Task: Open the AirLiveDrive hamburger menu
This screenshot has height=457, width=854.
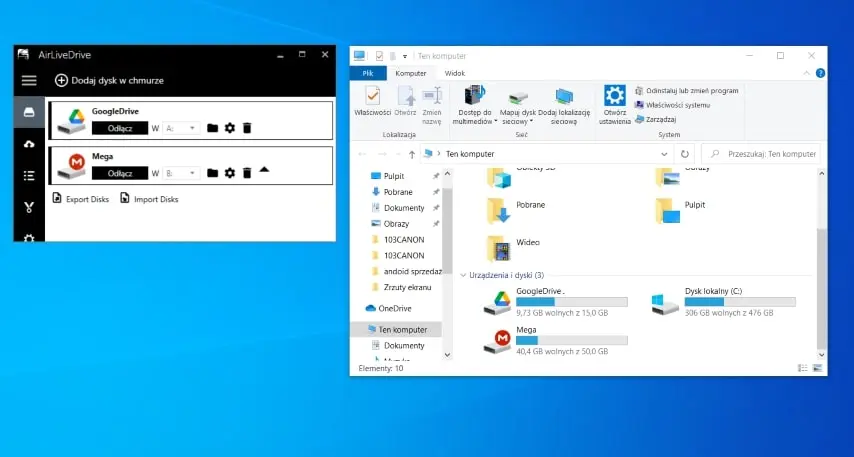Action: (x=29, y=80)
